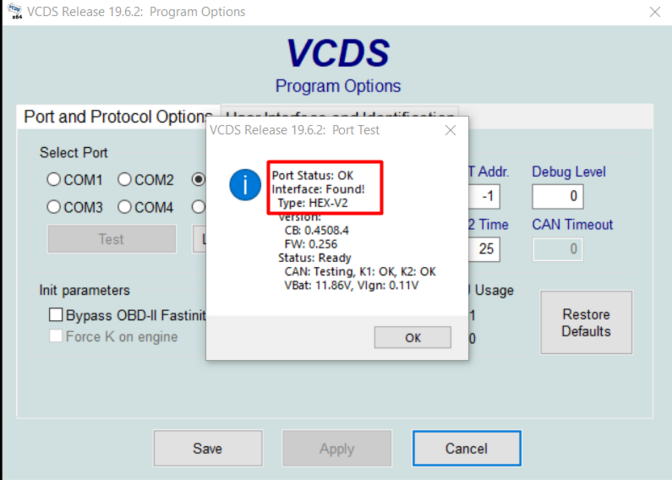672x480 pixels.
Task: Click the greyed Apply button
Action: (337, 448)
